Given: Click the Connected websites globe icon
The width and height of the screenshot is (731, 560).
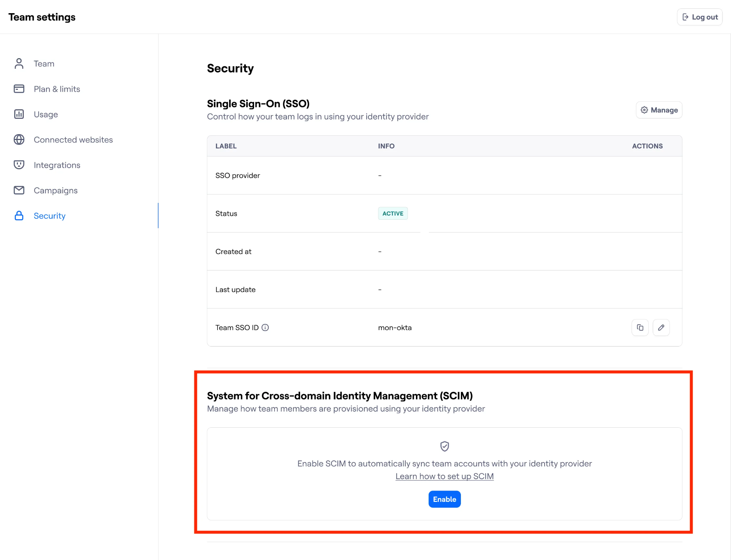Looking at the screenshot, I should 19,140.
